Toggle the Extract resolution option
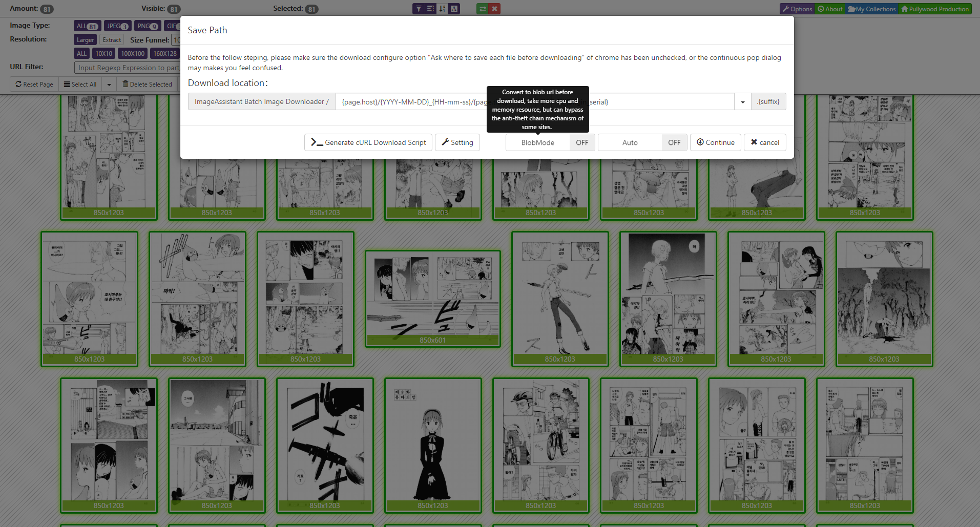Viewport: 980px width, 527px height. (x=112, y=39)
